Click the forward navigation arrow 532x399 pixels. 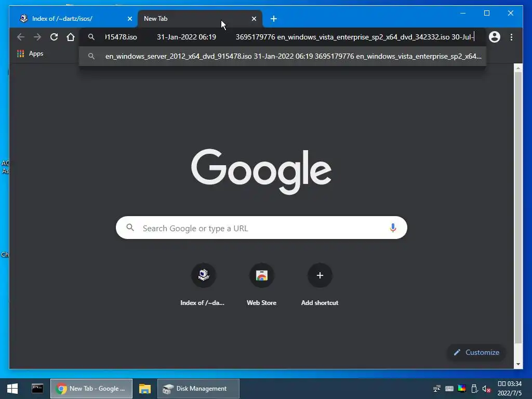37,37
